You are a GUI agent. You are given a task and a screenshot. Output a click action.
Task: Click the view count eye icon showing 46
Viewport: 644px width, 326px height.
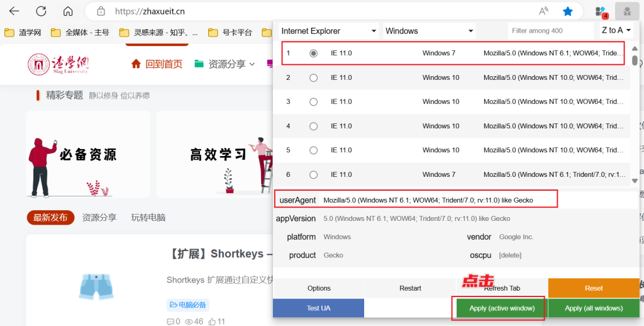(x=189, y=322)
